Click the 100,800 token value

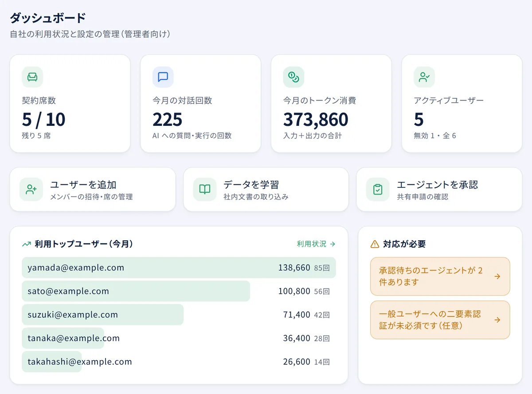coord(294,291)
